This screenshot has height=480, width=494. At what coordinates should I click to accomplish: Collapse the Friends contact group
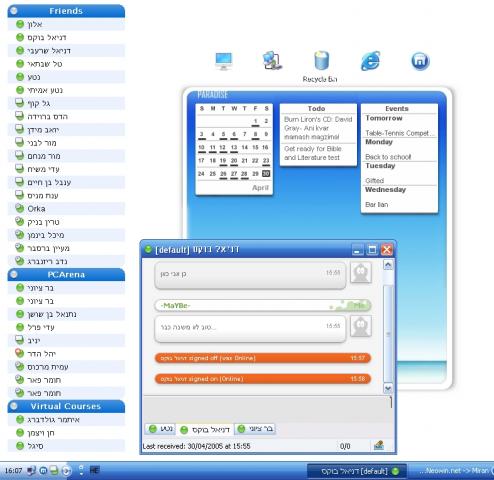point(14,11)
